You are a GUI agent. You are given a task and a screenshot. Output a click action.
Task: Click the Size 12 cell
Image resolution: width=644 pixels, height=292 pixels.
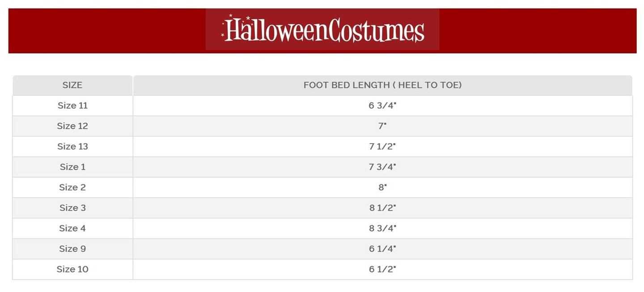[72, 126]
